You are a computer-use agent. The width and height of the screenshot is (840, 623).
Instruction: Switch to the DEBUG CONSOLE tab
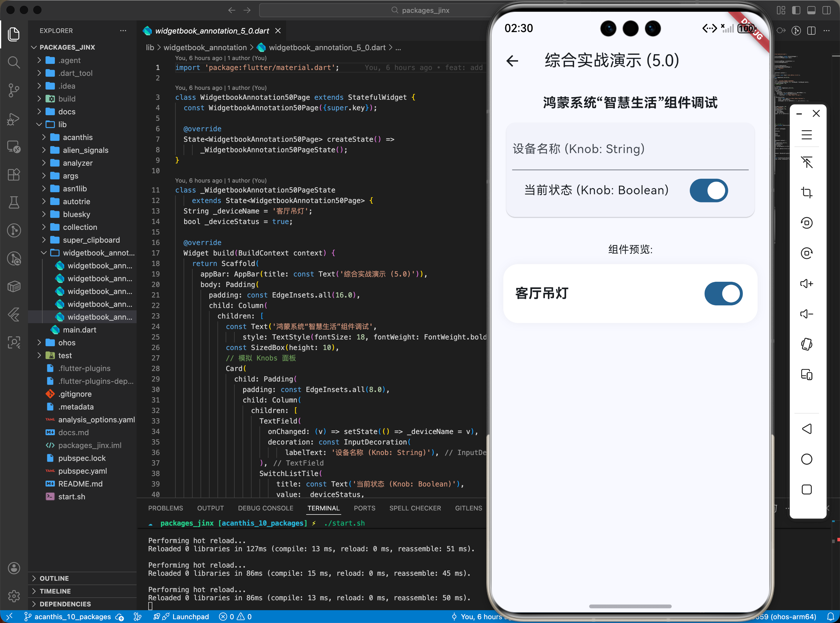[265, 508]
